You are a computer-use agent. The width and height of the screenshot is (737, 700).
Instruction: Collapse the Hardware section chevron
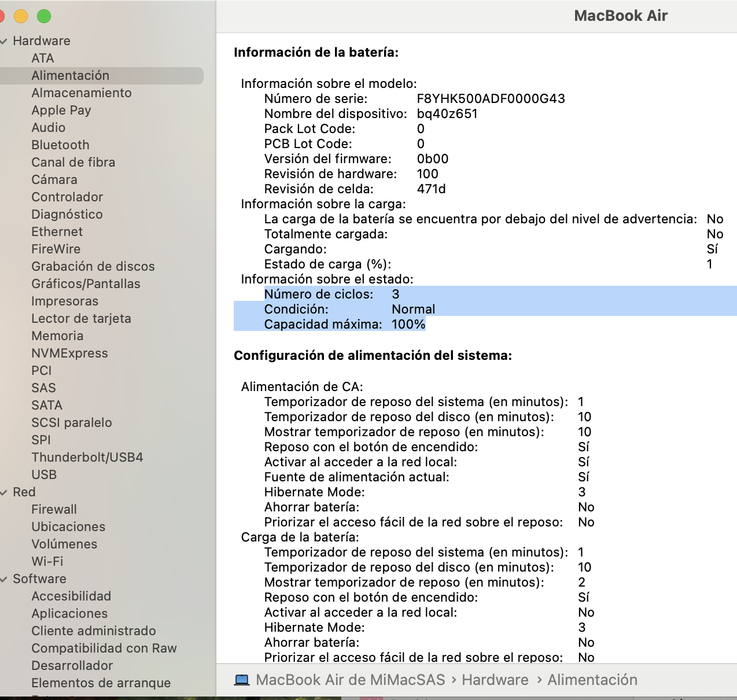pyautogui.click(x=4, y=41)
